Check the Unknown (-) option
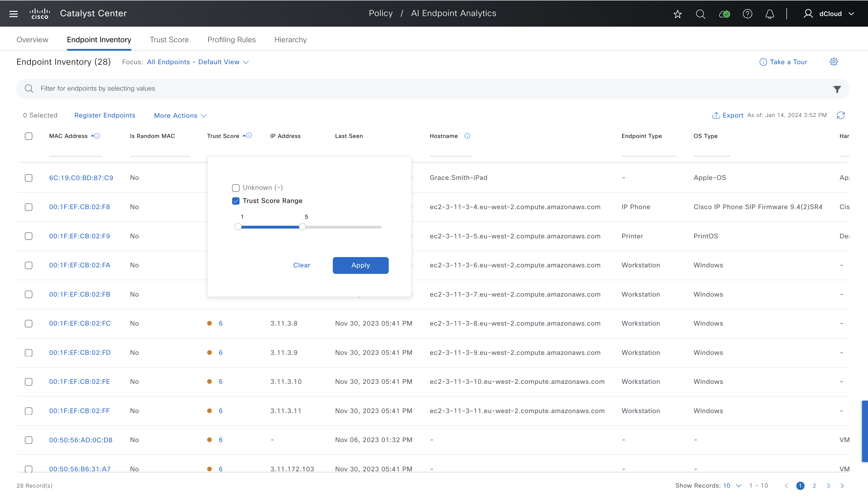 coord(235,188)
